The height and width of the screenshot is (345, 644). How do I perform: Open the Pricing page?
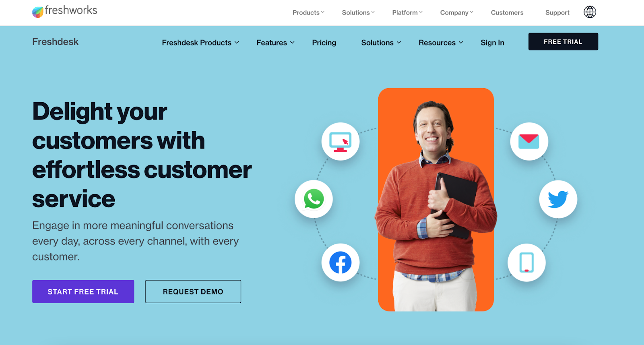324,43
